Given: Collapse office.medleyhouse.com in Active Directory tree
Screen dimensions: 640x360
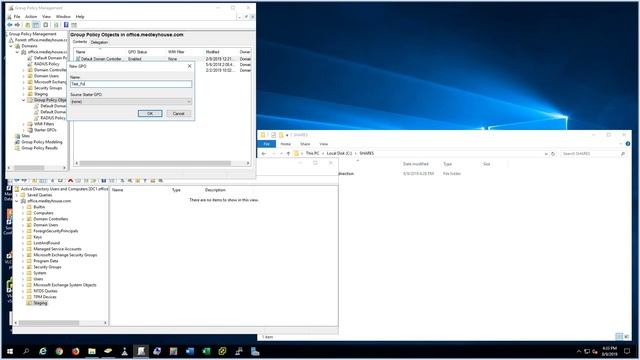Looking at the screenshot, I should click(17, 201).
